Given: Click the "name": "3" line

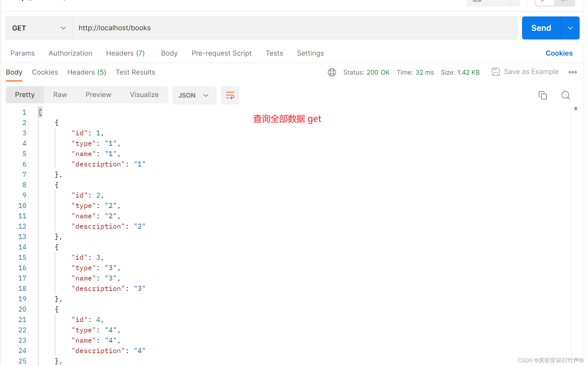Looking at the screenshot, I should coord(96,278).
